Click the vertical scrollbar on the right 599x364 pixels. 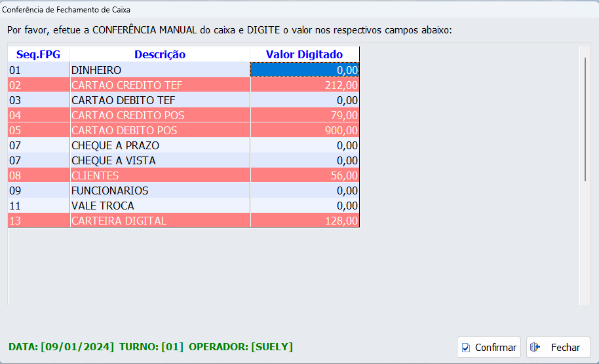585,119
